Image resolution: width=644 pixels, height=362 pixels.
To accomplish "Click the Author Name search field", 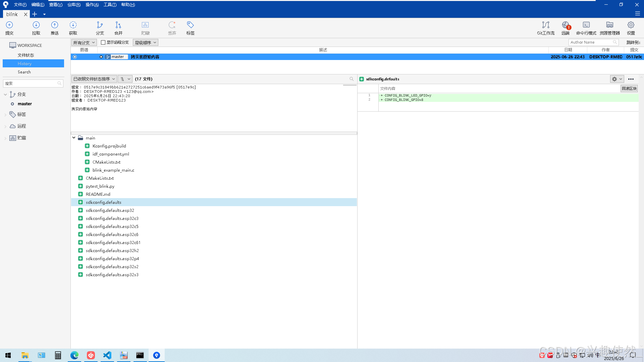I will click(590, 42).
